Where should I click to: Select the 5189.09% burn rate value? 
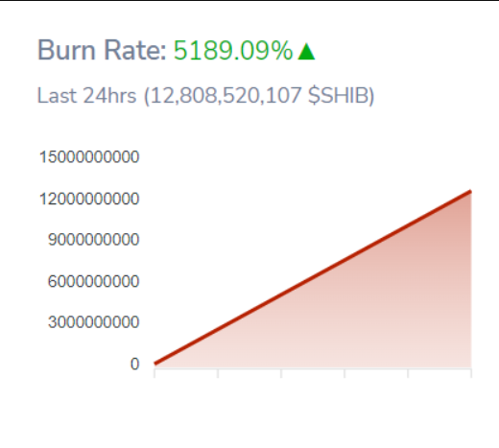(x=233, y=51)
